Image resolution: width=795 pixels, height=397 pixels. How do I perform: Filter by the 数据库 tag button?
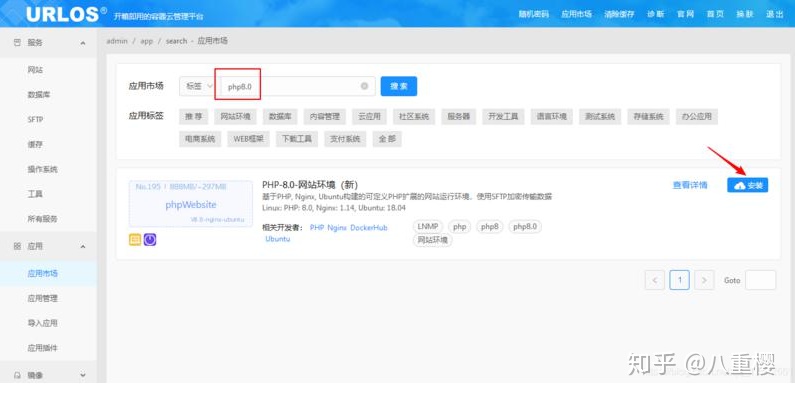(280, 117)
